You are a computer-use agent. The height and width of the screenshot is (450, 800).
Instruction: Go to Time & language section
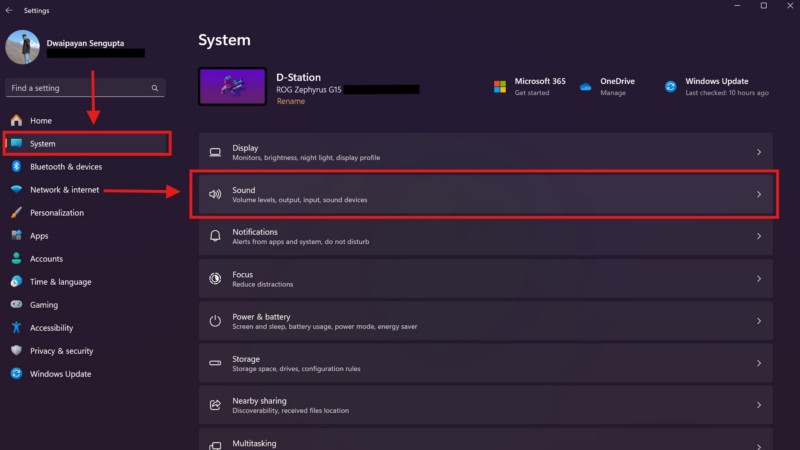[60, 282]
